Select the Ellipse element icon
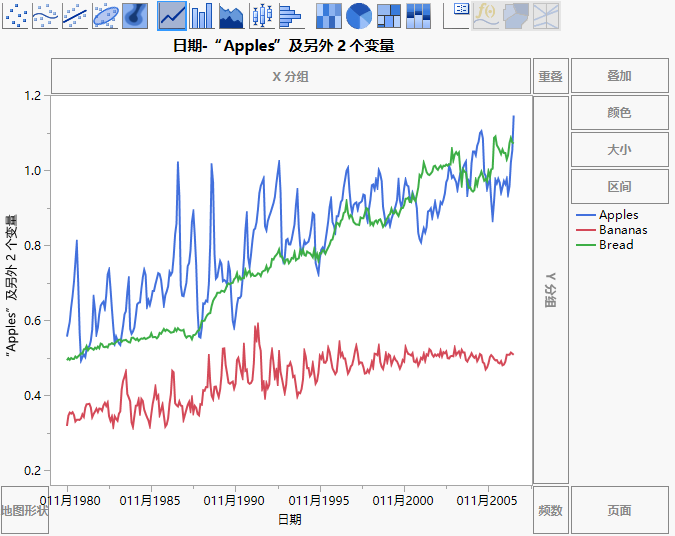Screen dimensions: 675x536 [x=105, y=15]
